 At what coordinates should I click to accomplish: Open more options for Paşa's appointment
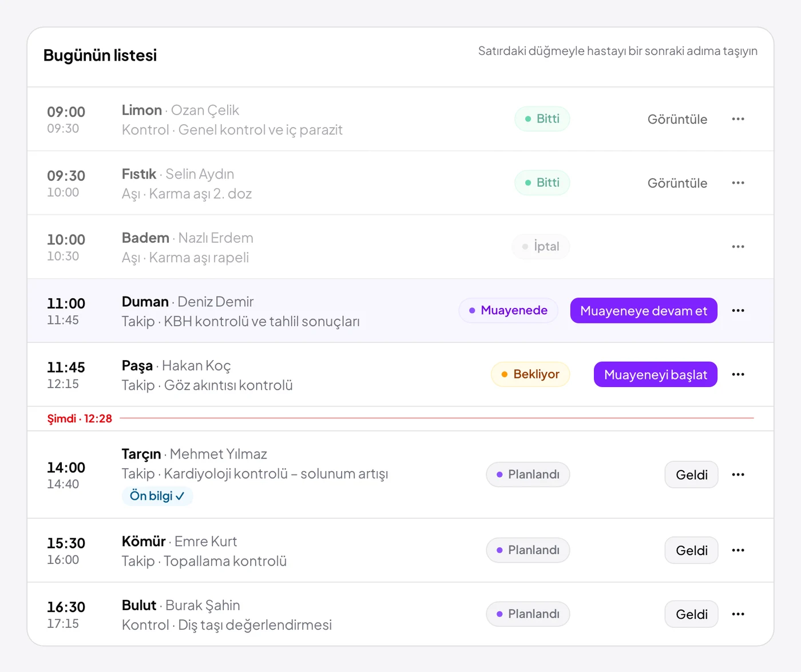738,374
